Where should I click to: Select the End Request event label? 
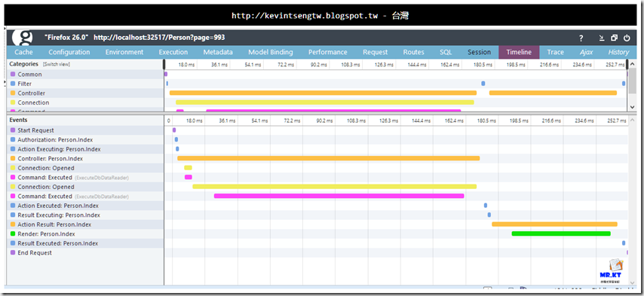(35, 253)
